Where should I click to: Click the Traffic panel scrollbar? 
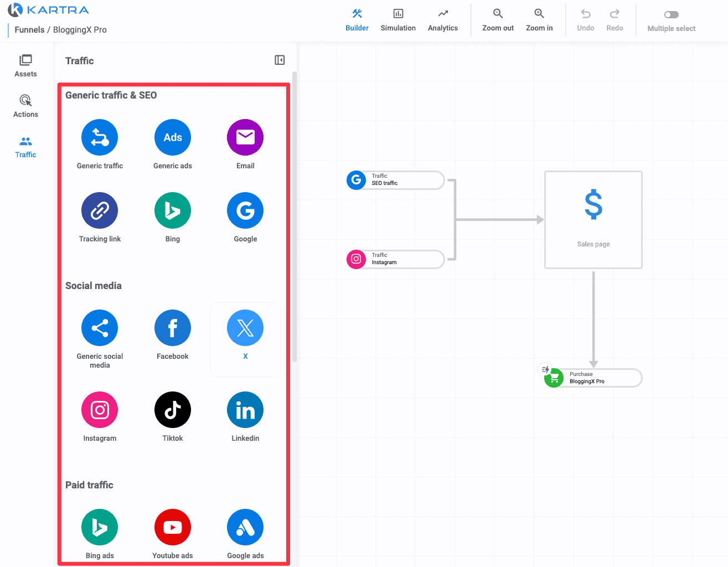[x=295, y=216]
